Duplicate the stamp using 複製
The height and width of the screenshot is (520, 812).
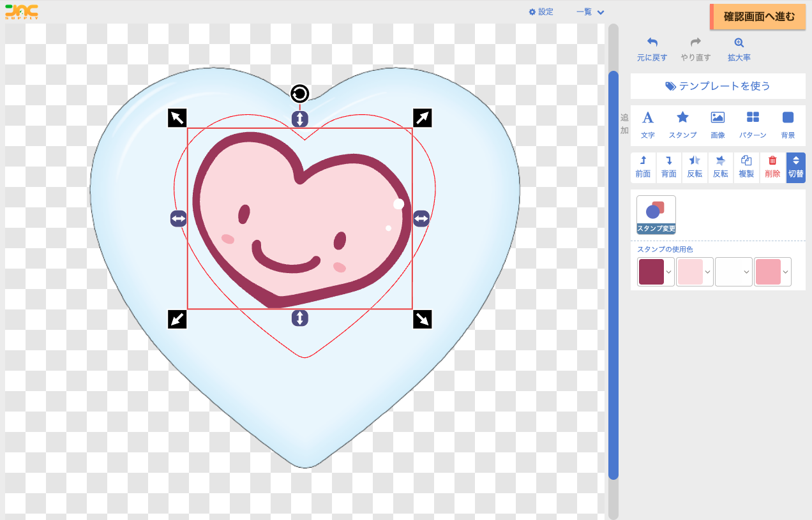click(746, 167)
